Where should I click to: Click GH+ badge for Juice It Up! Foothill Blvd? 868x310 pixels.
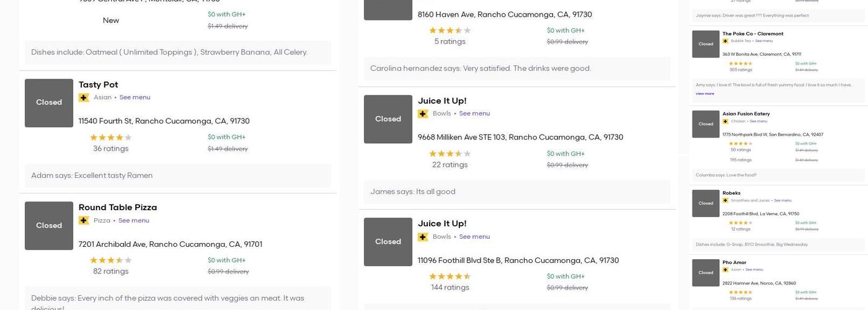pyautogui.click(x=423, y=237)
